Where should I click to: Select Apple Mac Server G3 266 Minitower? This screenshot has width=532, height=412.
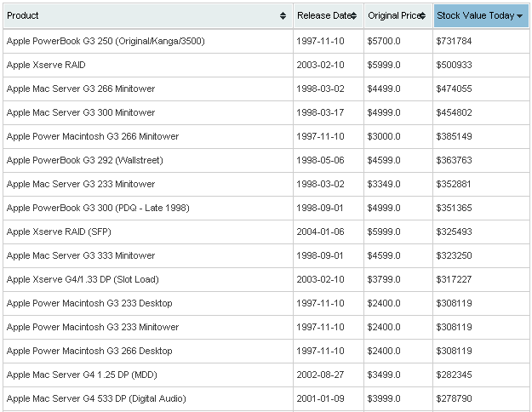click(x=148, y=89)
